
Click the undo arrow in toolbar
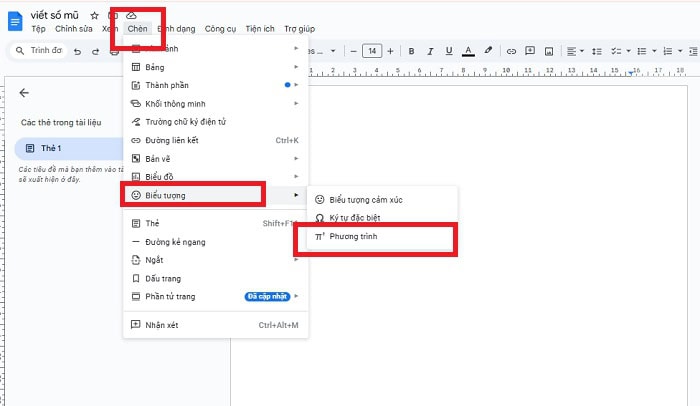(77, 51)
